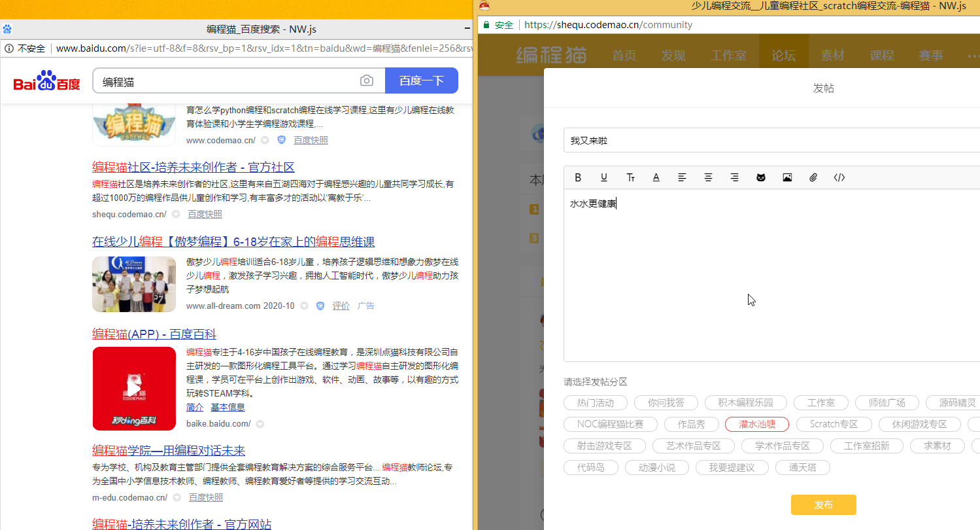Expand the arrow next to m-edu.codemao.cn/
980x530 pixels.
click(x=177, y=497)
